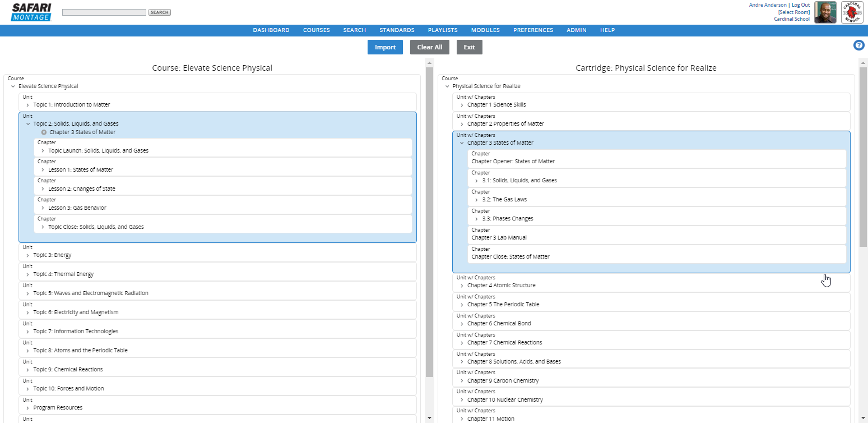This screenshot has width=868, height=423.
Task: Expand Topic 6: Electricity and Magnetism
Action: click(x=27, y=312)
